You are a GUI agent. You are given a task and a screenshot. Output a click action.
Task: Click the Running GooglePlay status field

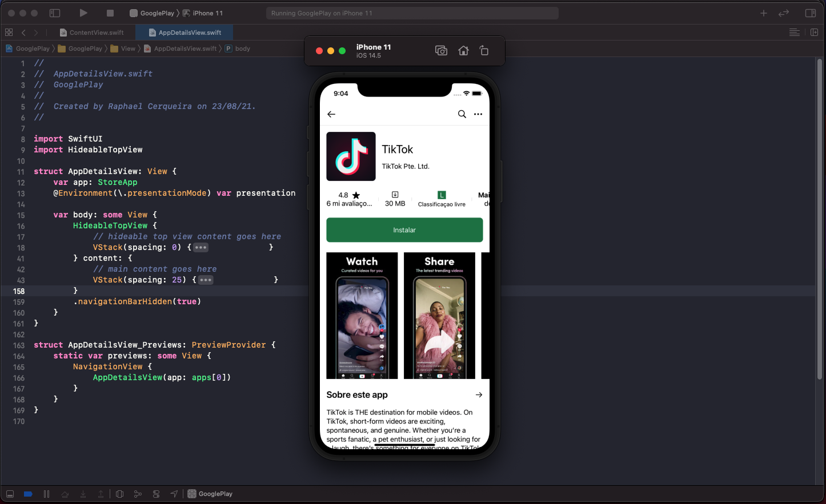click(x=412, y=13)
